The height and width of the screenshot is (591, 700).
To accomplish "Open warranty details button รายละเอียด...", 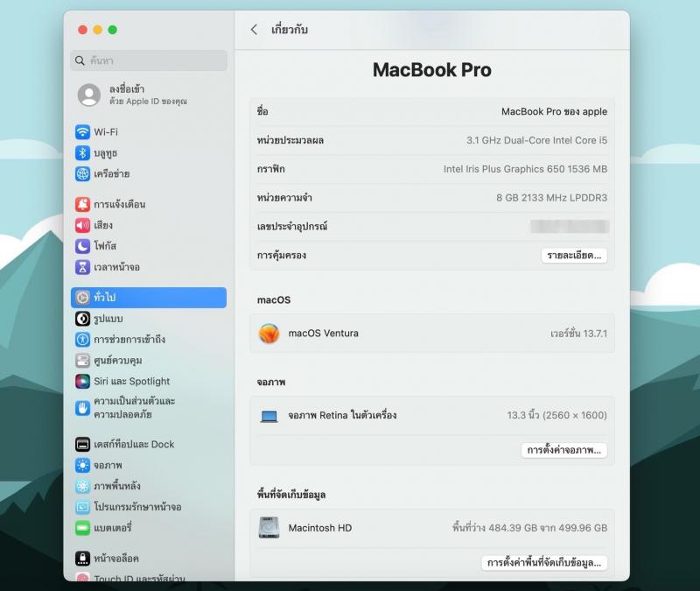I will [574, 256].
